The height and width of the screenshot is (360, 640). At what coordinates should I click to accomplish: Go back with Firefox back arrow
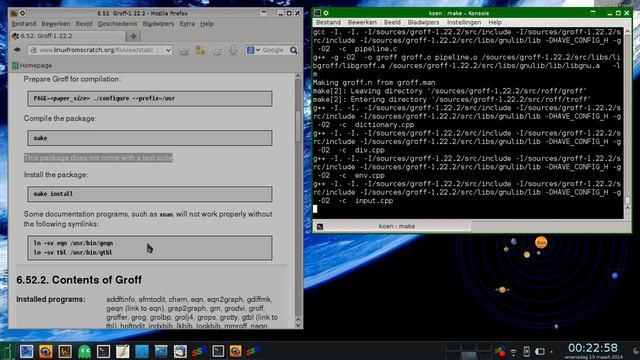(17, 50)
